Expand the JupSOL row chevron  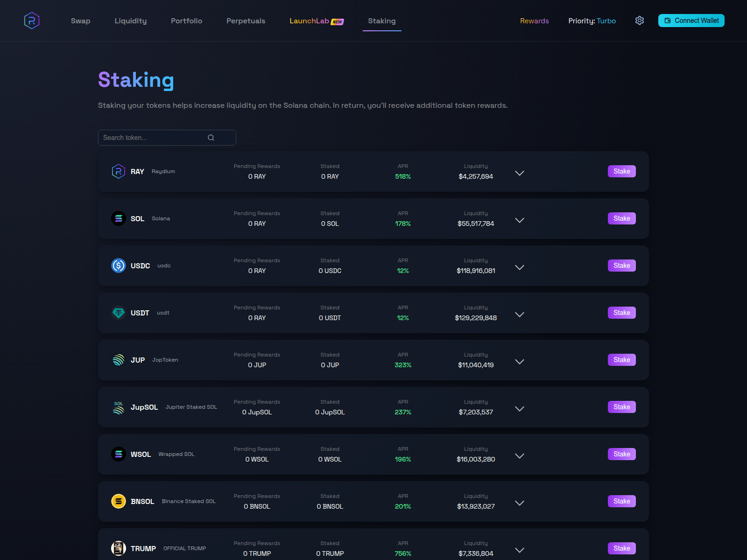[519, 409]
